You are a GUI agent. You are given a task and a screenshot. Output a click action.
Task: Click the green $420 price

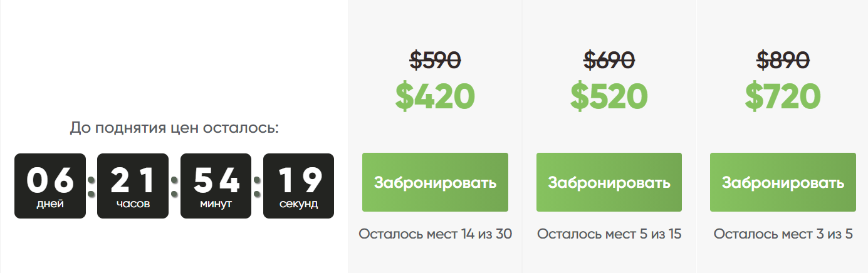click(435, 96)
